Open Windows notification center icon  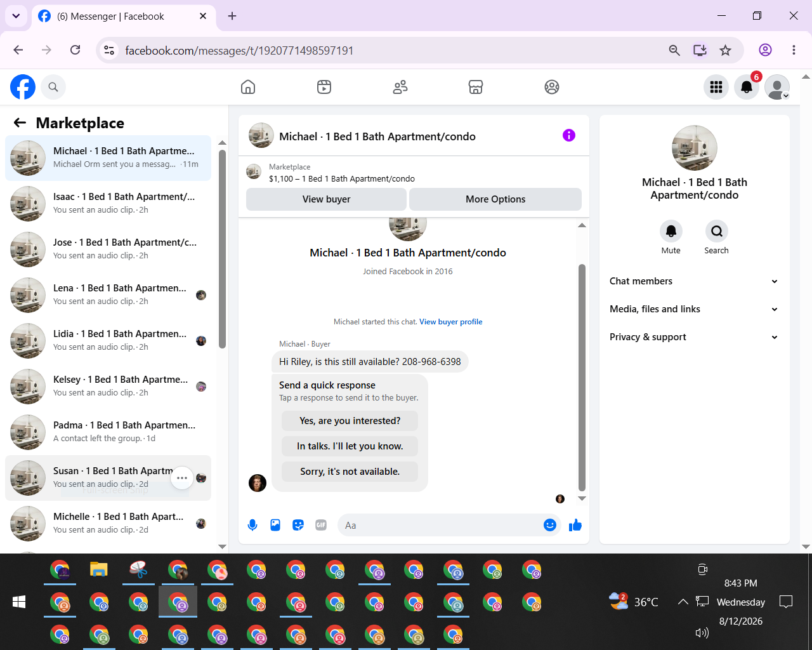pyautogui.click(x=786, y=602)
